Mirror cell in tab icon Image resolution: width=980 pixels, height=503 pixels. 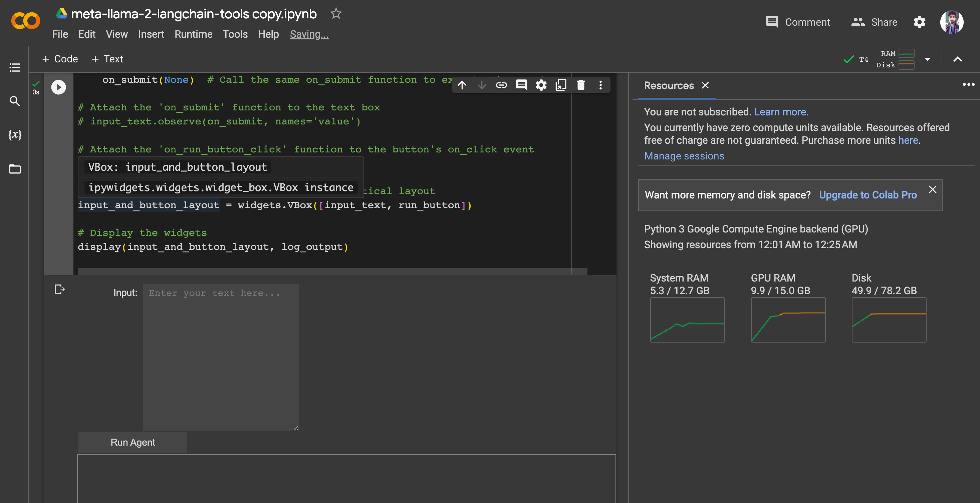561,85
